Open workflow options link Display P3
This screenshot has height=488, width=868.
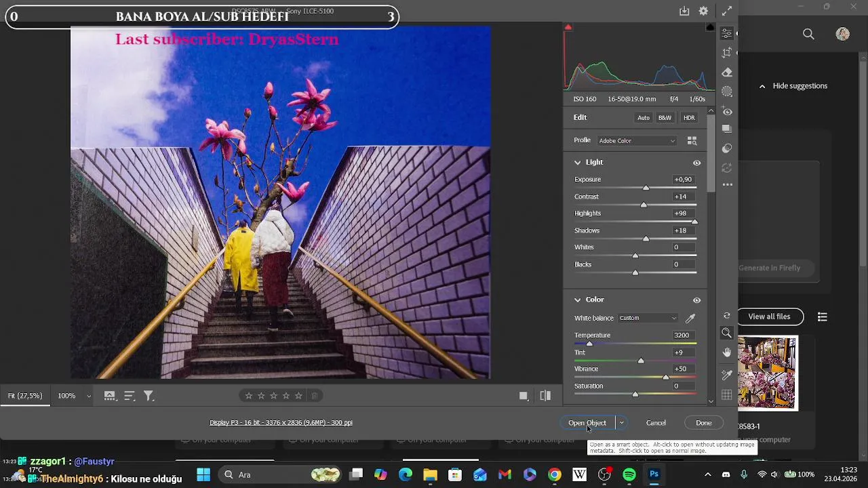[281, 423]
